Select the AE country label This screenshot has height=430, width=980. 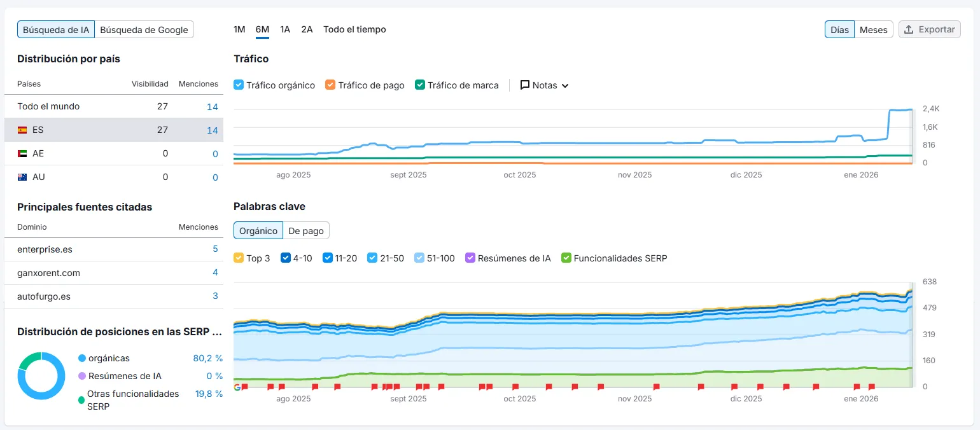(x=38, y=153)
